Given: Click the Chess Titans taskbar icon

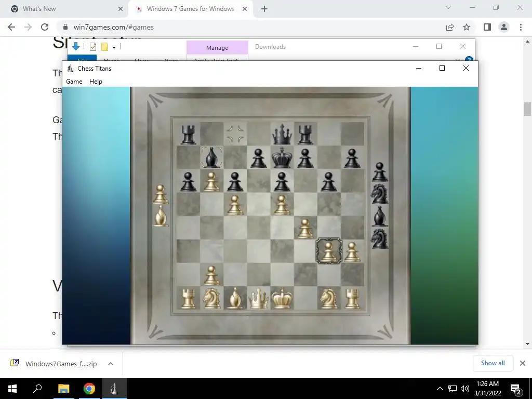Looking at the screenshot, I should [114, 389].
